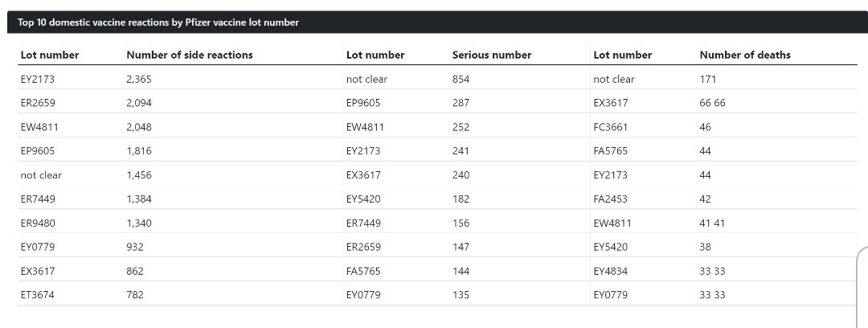Click the deaths value 171
The width and height of the screenshot is (868, 328).
[708, 80]
